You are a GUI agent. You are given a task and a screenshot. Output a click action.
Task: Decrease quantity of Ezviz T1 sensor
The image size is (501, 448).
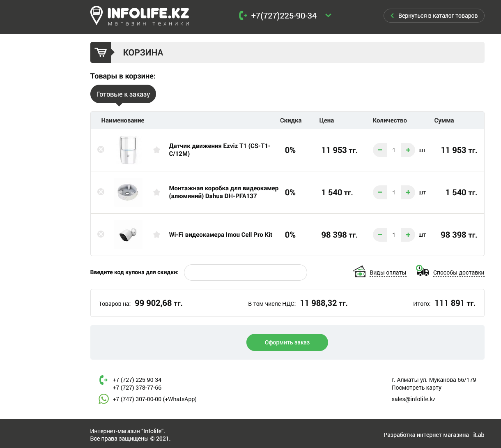tap(380, 150)
